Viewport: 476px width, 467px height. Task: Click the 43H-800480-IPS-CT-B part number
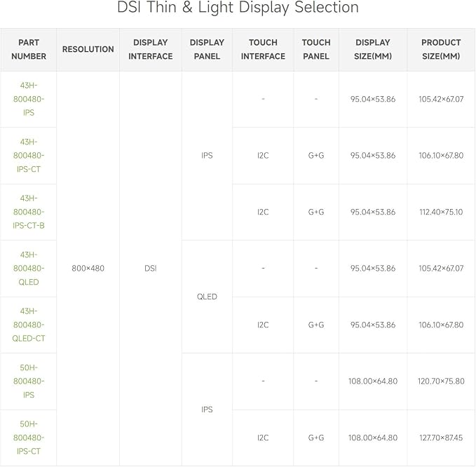29,212
